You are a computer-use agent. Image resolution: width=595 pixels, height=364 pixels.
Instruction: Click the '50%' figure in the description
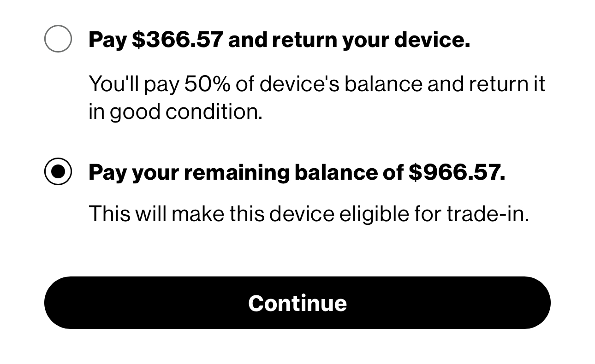[x=207, y=84]
